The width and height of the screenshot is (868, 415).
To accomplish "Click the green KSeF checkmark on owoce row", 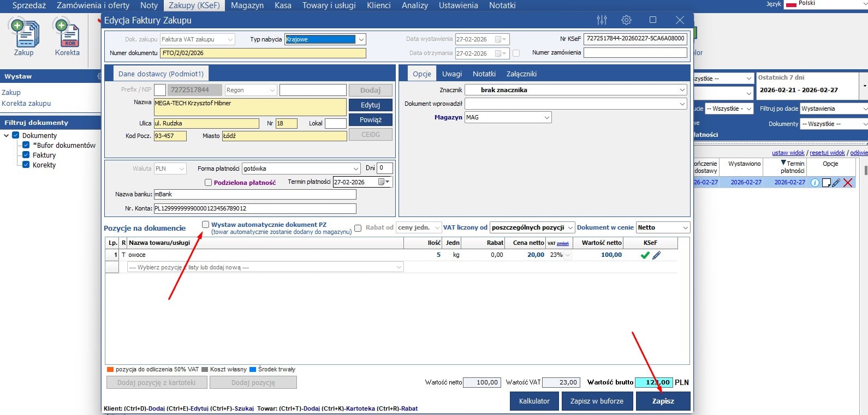I will 645,255.
